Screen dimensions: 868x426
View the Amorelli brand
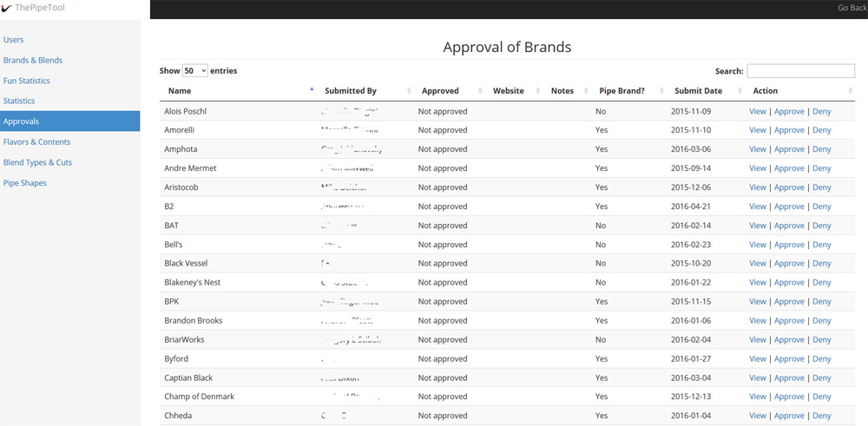pyautogui.click(x=757, y=130)
